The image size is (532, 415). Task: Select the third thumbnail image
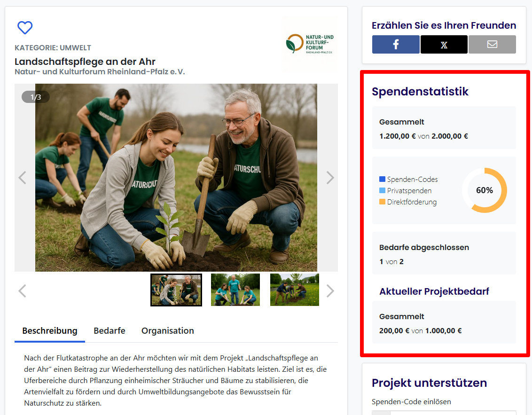[x=295, y=290]
